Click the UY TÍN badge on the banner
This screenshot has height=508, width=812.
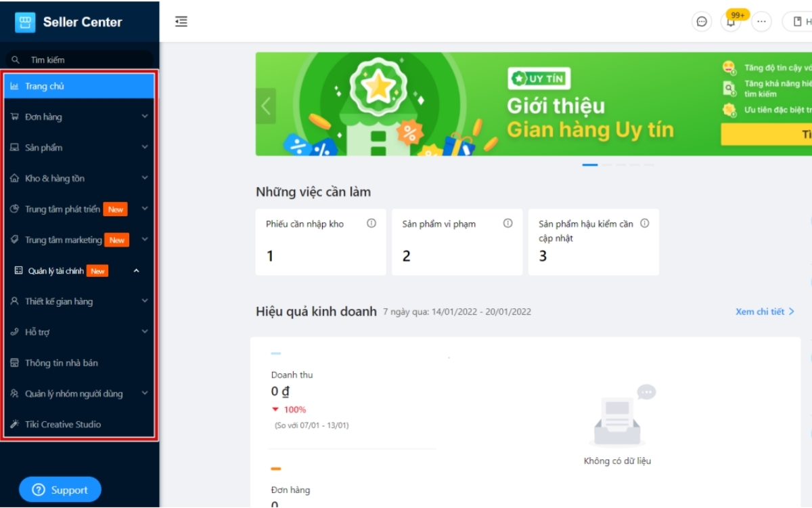click(539, 79)
